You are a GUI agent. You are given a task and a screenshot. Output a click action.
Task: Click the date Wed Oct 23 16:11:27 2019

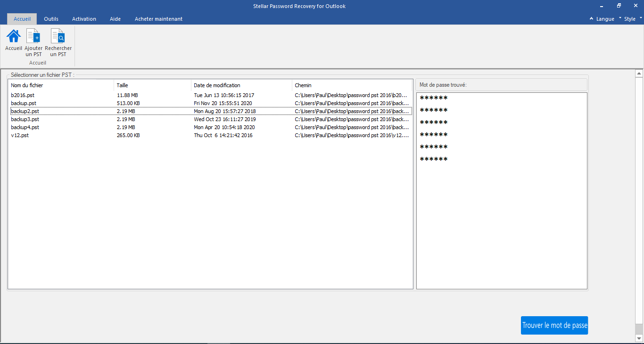tap(225, 119)
